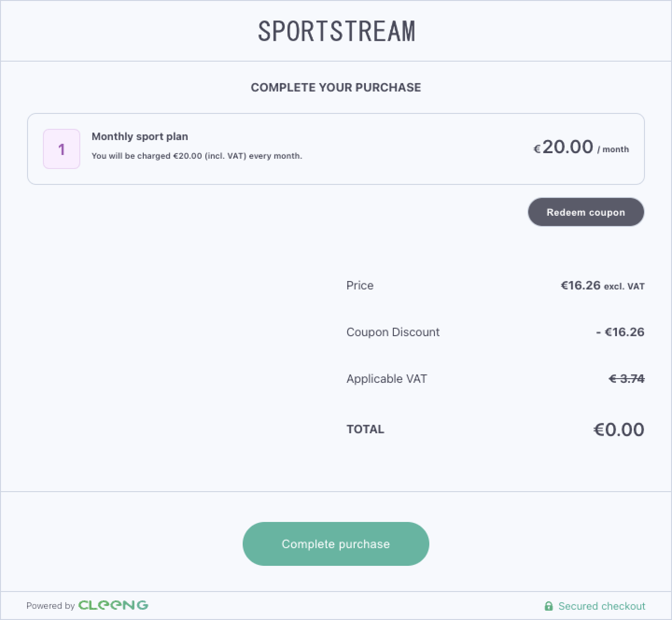Select the Monthly sport plan title

click(x=140, y=136)
